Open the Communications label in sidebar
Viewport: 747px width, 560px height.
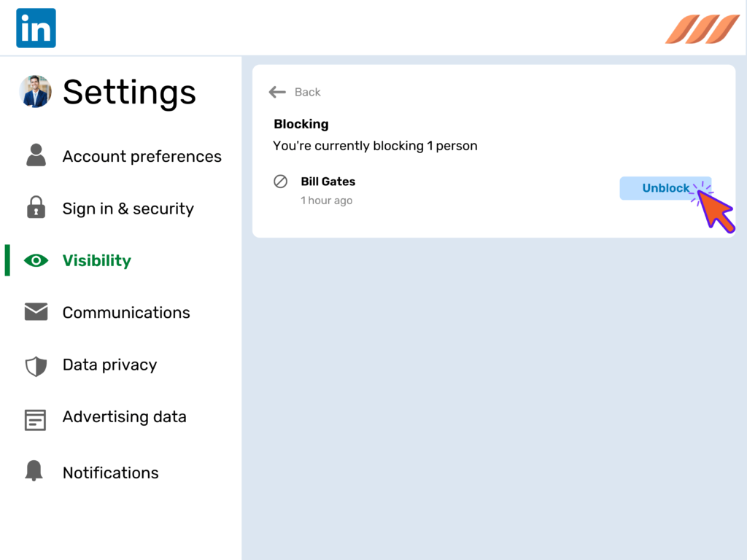(x=126, y=312)
